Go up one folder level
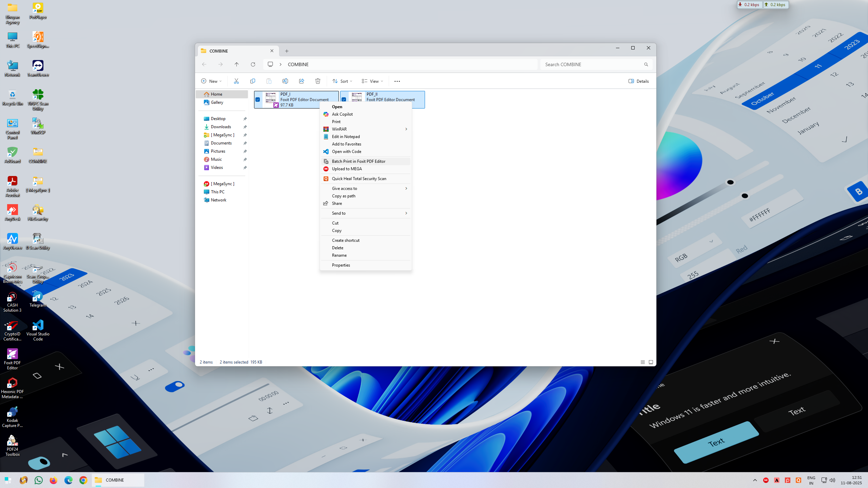This screenshot has height=488, width=868. pyautogui.click(x=236, y=64)
